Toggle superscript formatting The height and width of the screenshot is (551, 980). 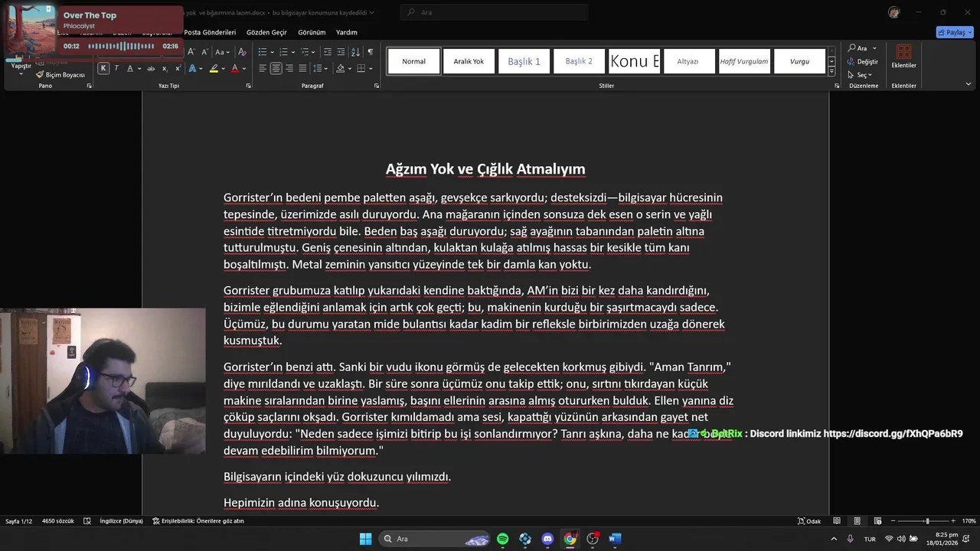click(178, 68)
